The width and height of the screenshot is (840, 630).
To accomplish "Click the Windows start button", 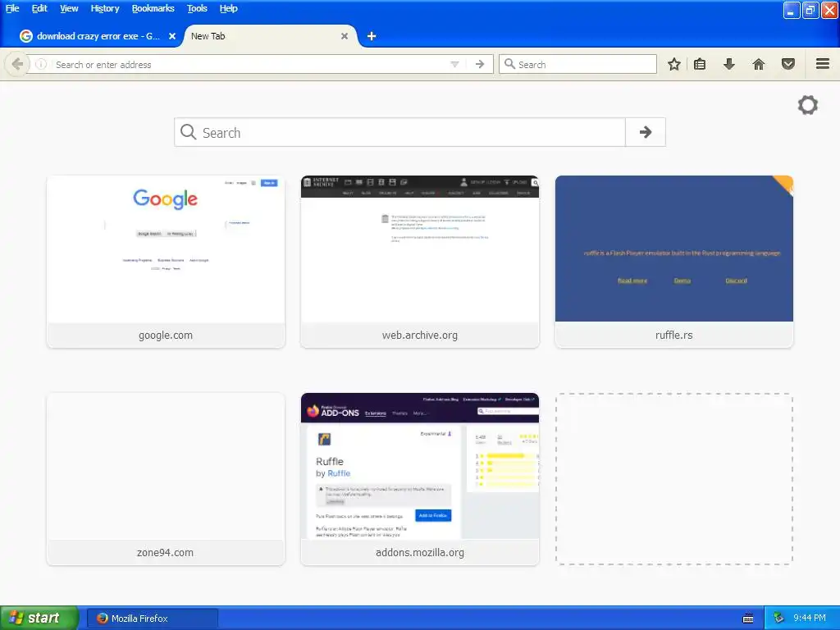I will click(x=39, y=618).
